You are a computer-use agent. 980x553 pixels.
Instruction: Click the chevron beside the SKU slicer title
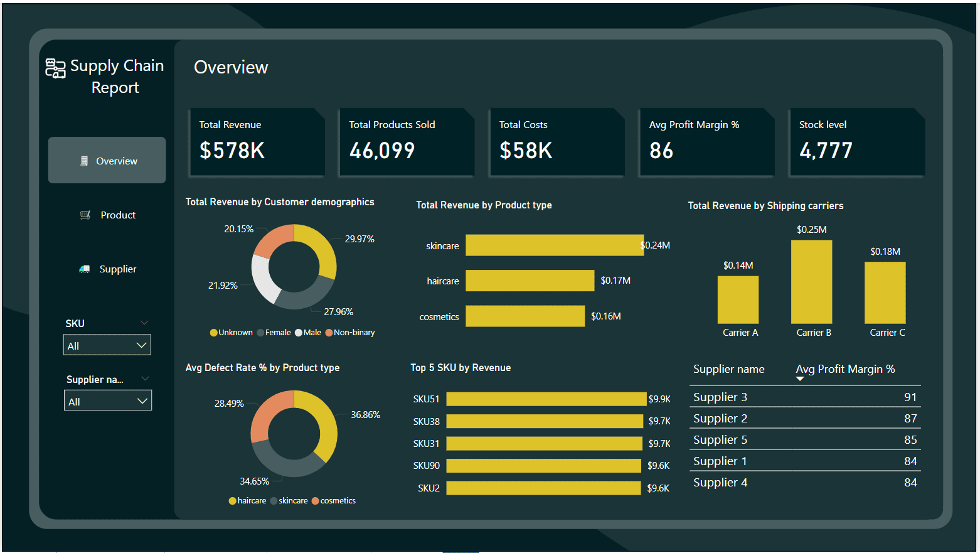click(x=144, y=323)
